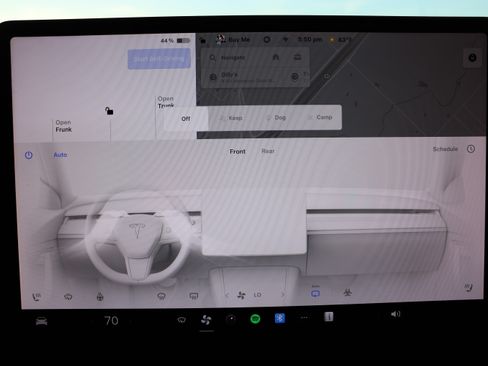Open the owner's manual info icon
This screenshot has height=366, width=488.
click(x=329, y=317)
